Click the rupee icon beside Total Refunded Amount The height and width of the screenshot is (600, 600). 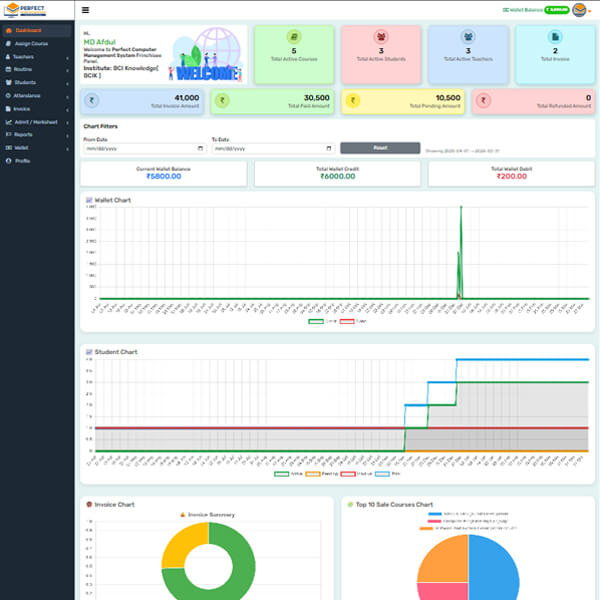pos(483,100)
